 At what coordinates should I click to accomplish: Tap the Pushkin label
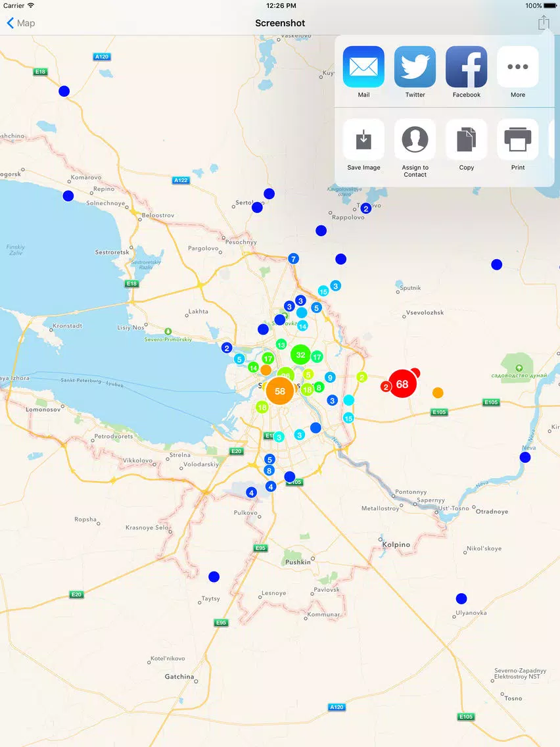[x=298, y=562]
